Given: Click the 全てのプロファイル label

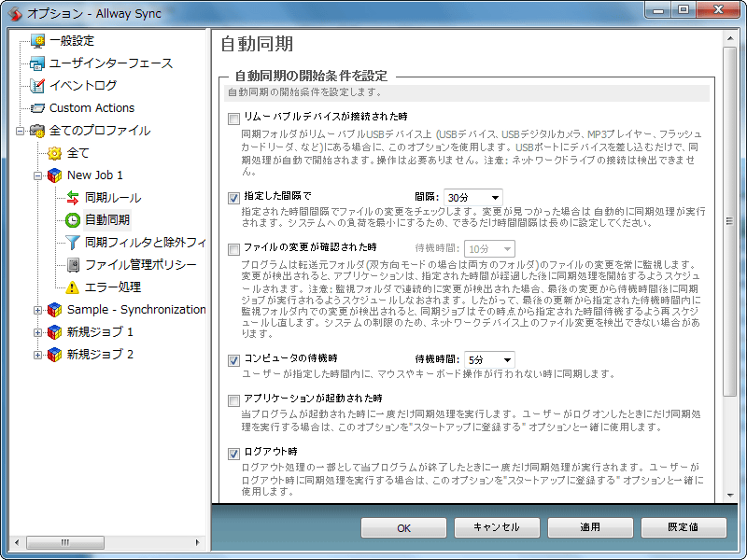Looking at the screenshot, I should point(100,131).
